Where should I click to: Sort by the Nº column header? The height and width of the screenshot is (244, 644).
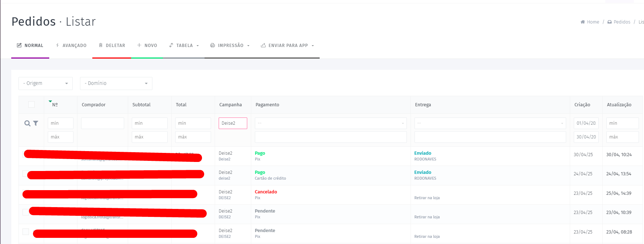55,105
